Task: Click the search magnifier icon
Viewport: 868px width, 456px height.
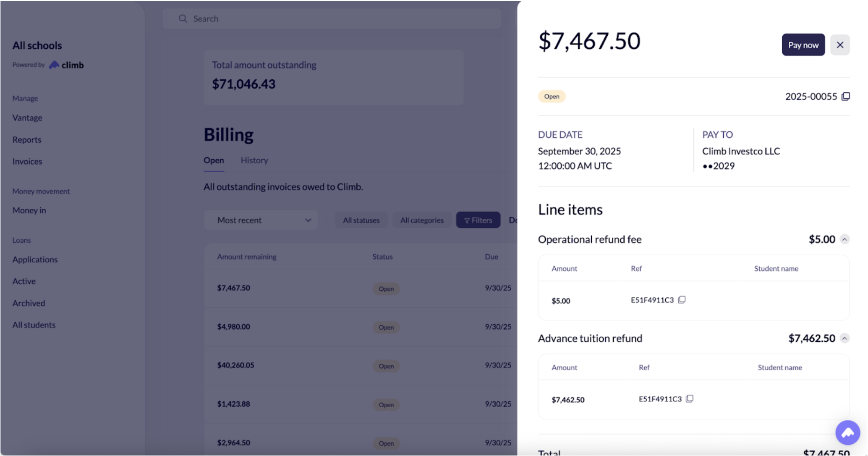Action: point(183,19)
